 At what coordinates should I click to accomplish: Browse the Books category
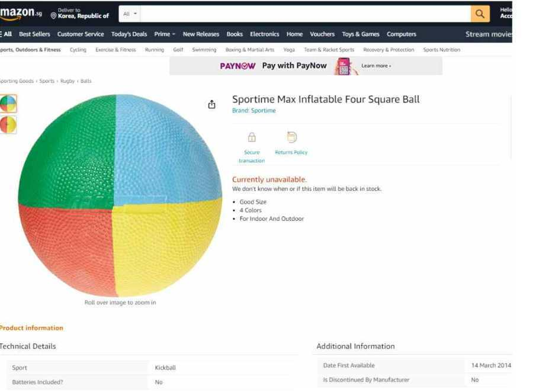tap(235, 34)
